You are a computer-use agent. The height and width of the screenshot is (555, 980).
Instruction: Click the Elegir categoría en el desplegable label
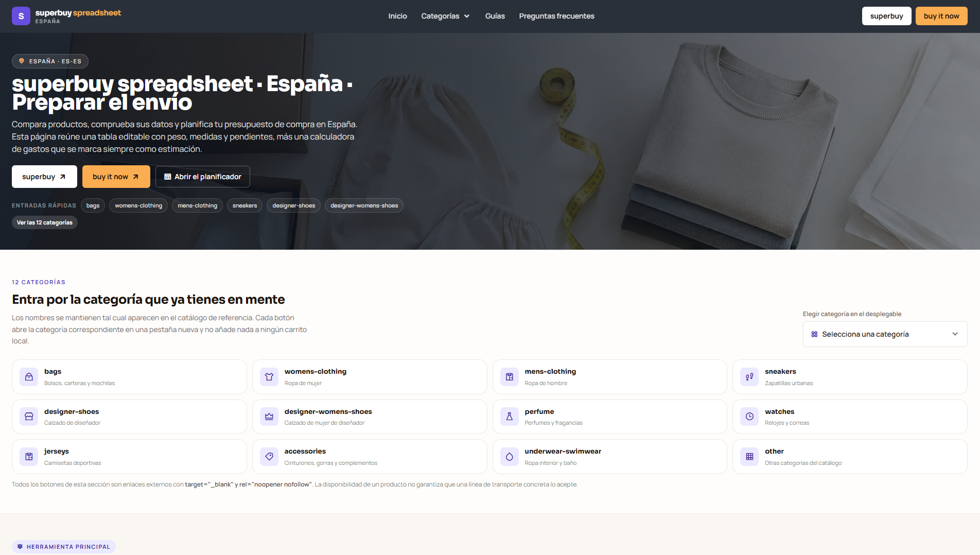coord(852,314)
